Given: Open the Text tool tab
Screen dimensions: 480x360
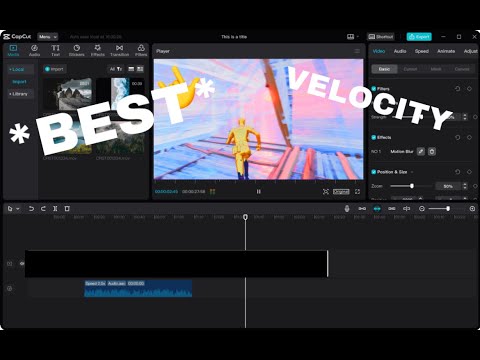Looking at the screenshot, I should click(55, 50).
